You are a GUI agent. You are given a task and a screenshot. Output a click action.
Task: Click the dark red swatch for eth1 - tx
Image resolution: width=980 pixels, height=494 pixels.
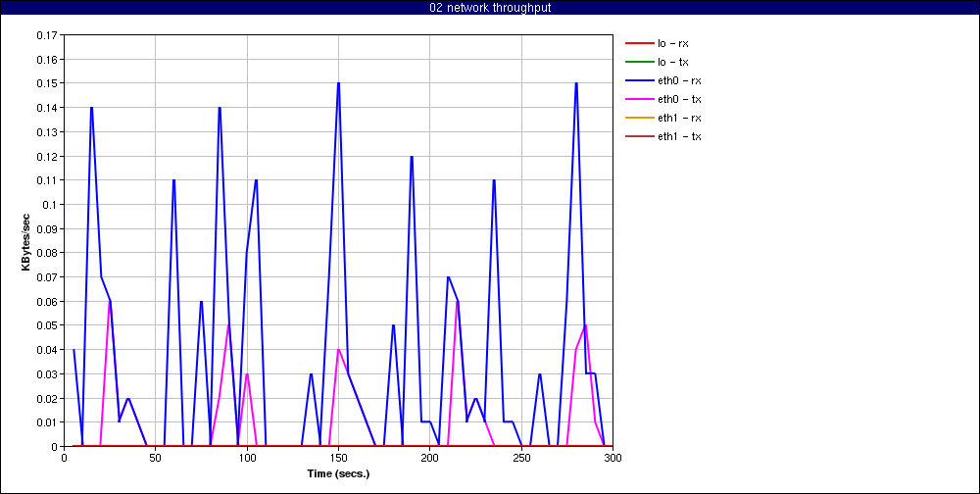pos(639,136)
